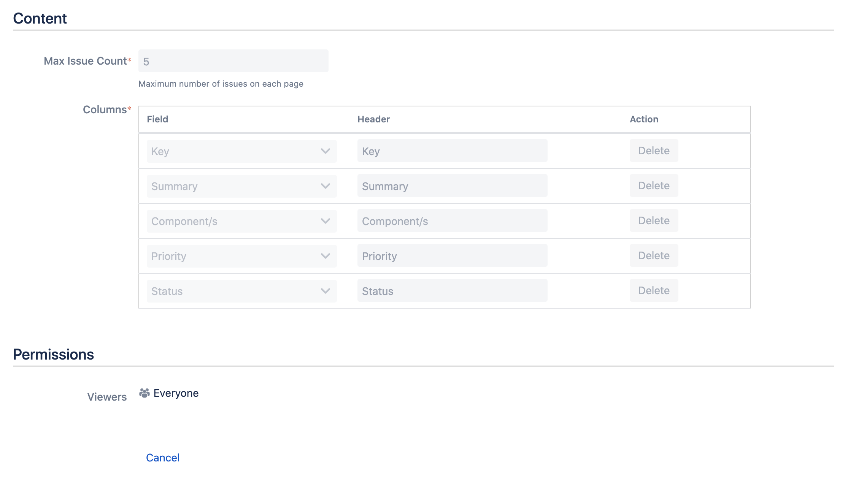Open the Status field dropdown
Image resolution: width=848 pixels, height=504 pixels.
tap(241, 291)
